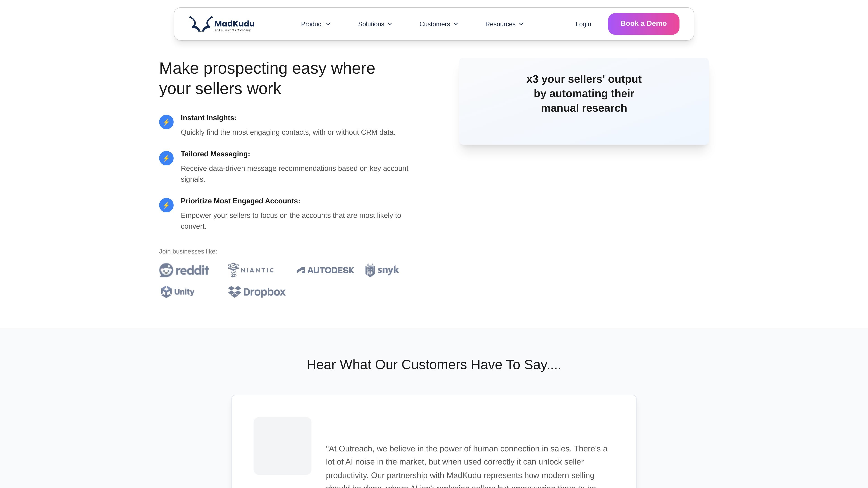Screen dimensions: 868x488
Task: Open the Customers menu
Action: [x=439, y=24]
